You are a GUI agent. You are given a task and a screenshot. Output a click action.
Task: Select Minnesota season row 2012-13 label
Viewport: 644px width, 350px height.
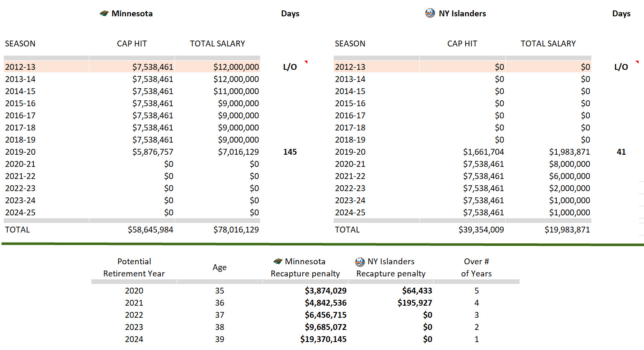click(x=20, y=67)
